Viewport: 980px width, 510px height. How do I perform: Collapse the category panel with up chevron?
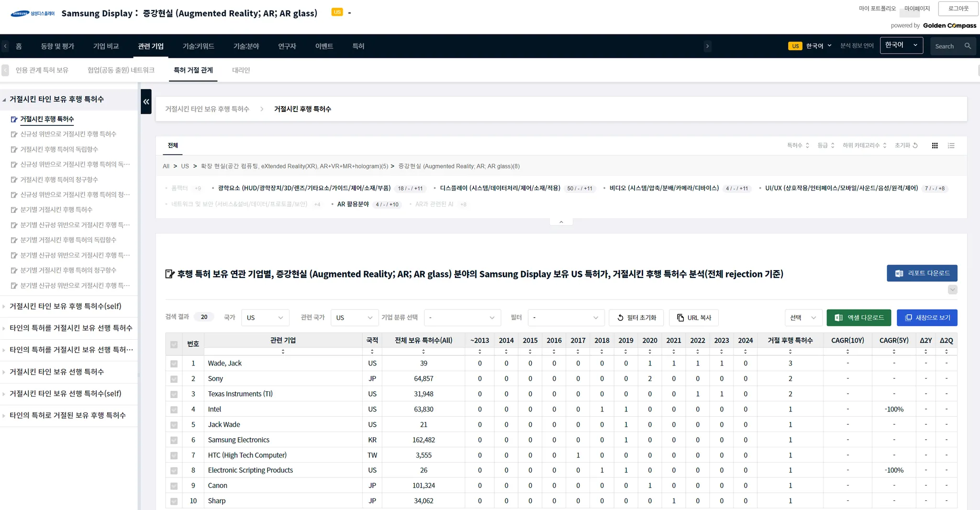(x=561, y=222)
